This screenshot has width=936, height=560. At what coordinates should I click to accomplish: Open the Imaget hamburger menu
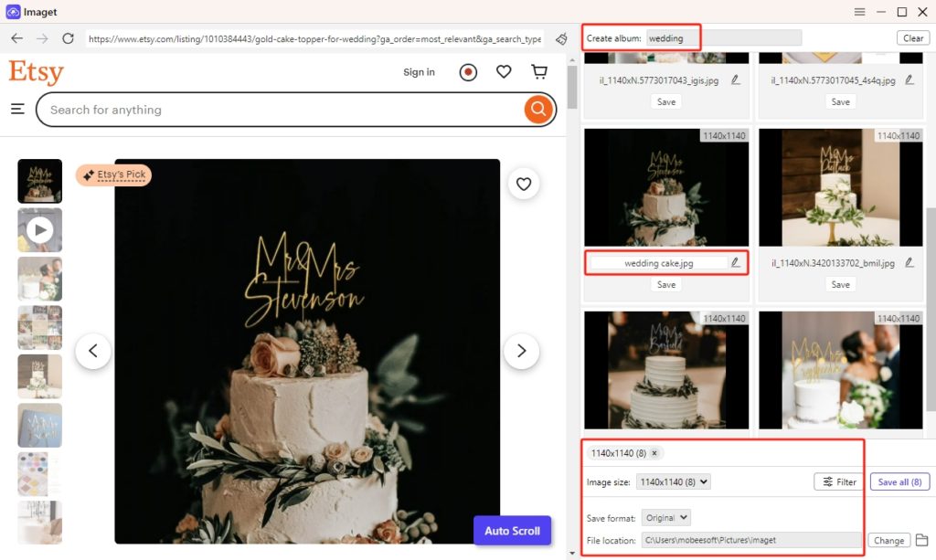tap(859, 12)
